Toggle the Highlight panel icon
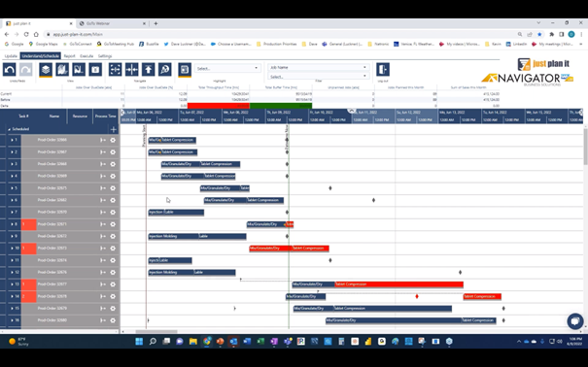The image size is (588, 367). (x=185, y=70)
